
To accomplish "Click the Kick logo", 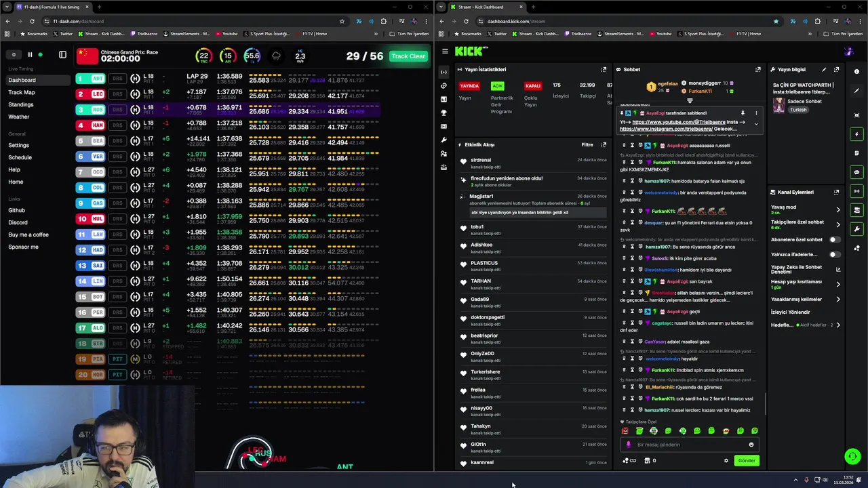I will point(471,51).
